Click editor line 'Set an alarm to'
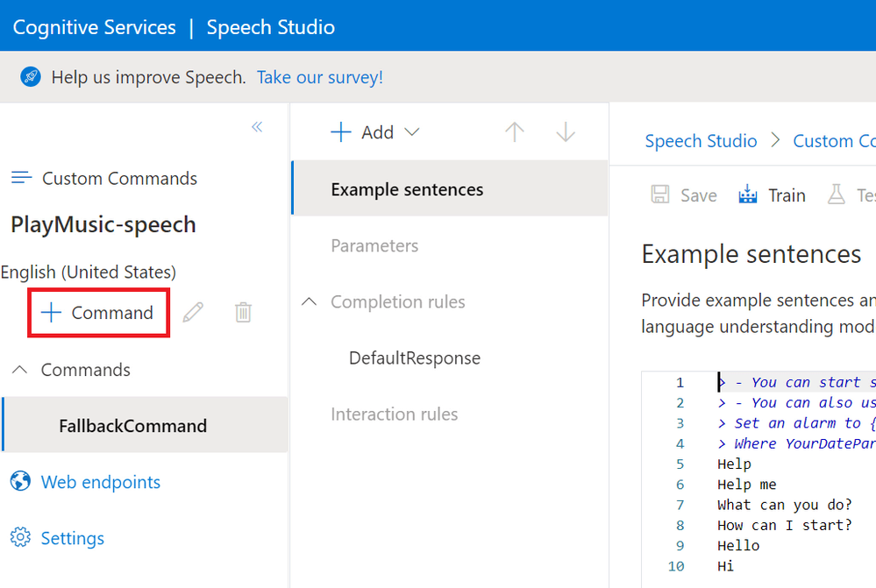Screen dimensions: 876x588 [x=797, y=422]
